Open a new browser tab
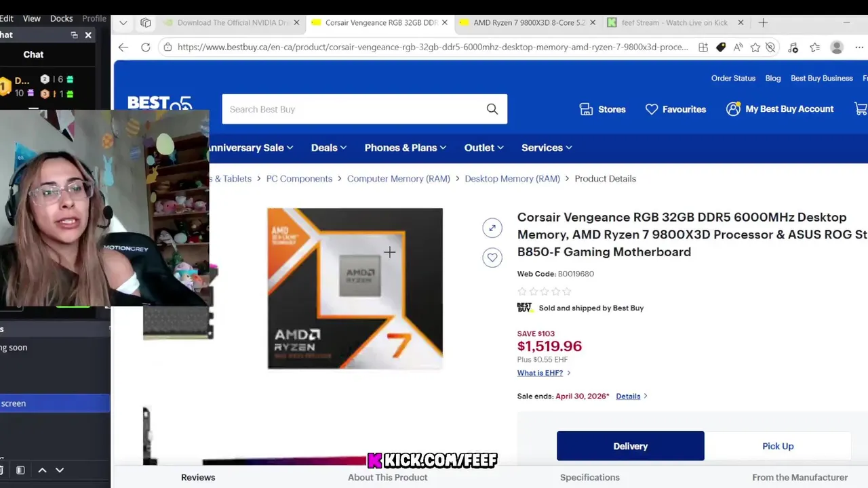868x488 pixels. (x=763, y=22)
